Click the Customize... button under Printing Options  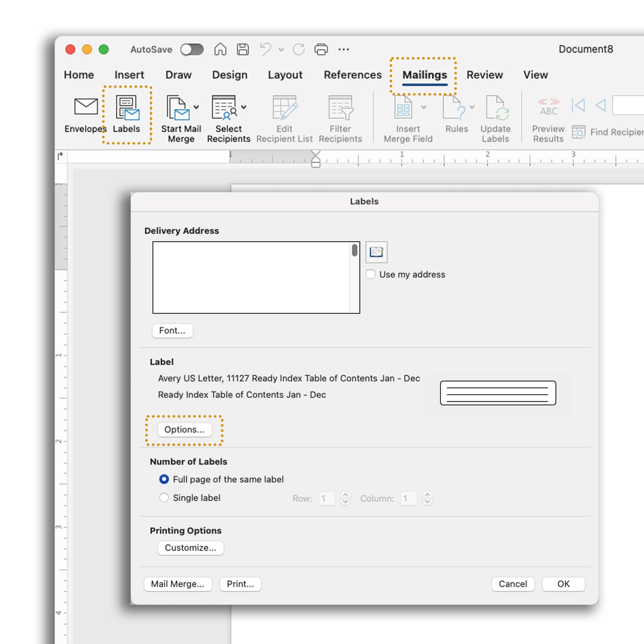tap(190, 548)
